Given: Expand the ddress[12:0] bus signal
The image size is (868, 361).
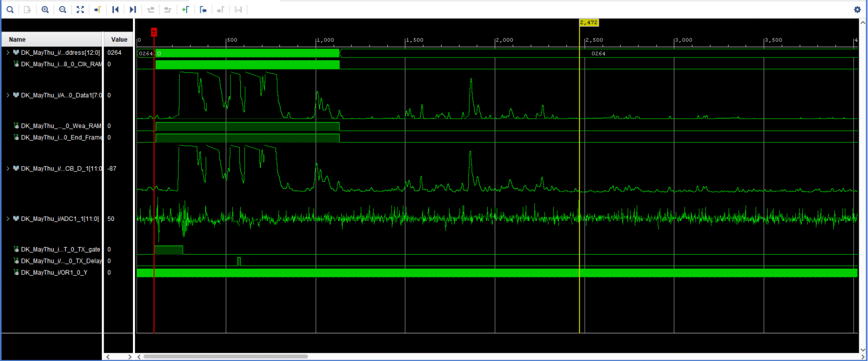Looking at the screenshot, I should (x=8, y=53).
